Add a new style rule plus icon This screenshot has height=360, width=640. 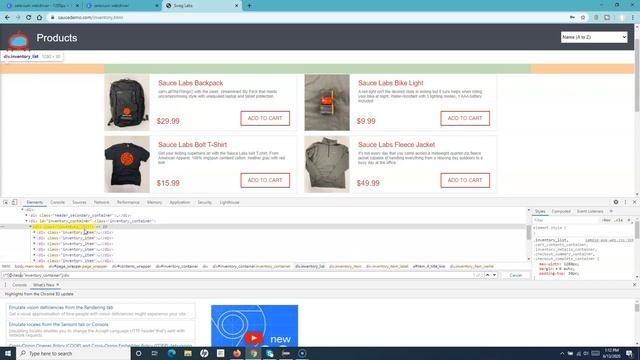(x=629, y=220)
